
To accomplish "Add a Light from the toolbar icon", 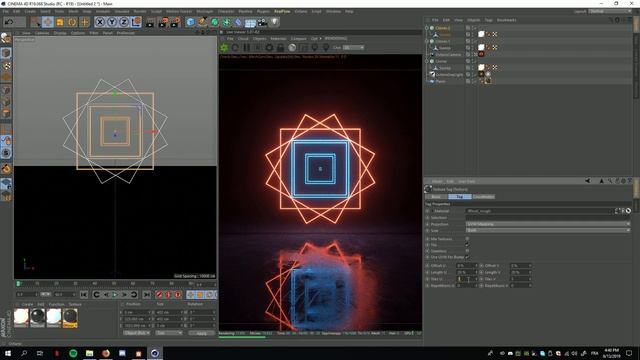I will point(275,22).
